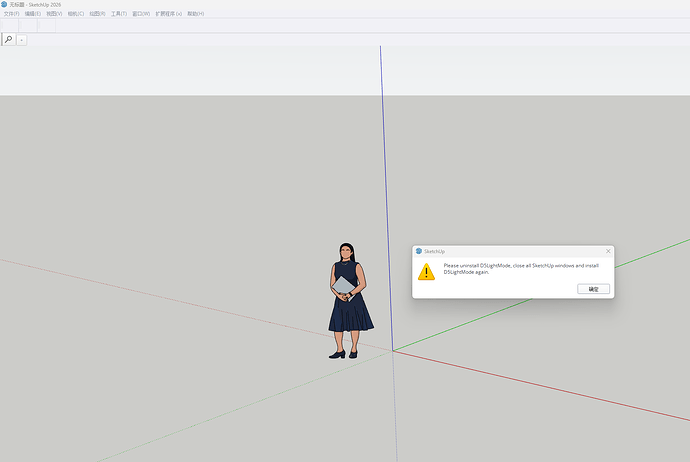
Task: Select the standing woman figure in viewport
Action: pyautogui.click(x=350, y=301)
